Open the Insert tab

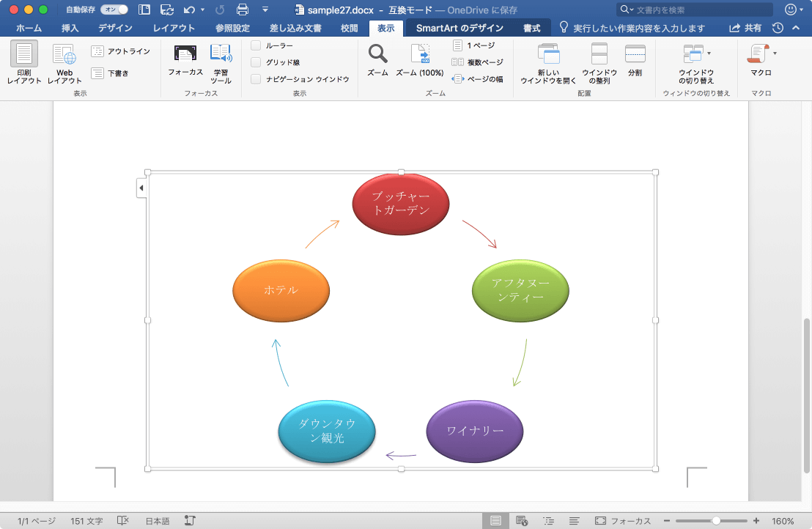[70, 28]
